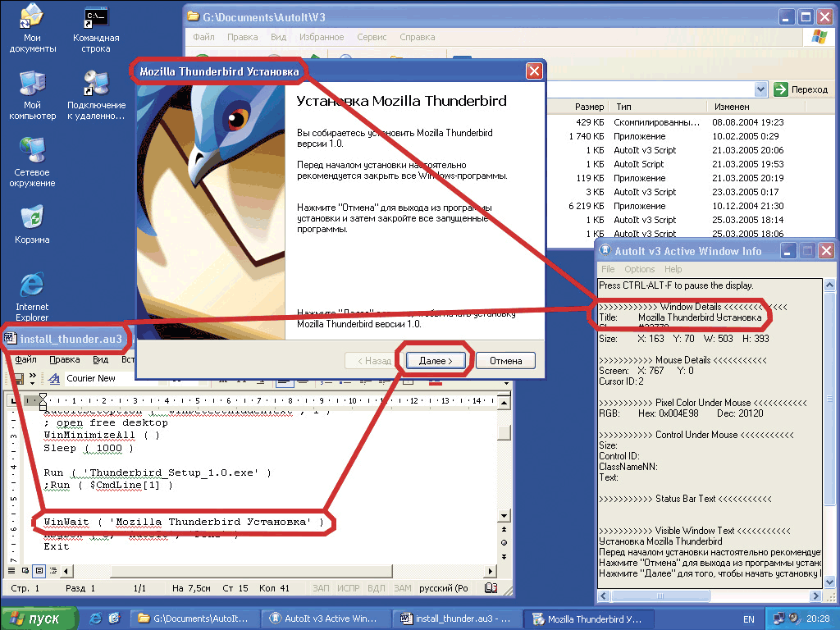Screen dimensions: 840x630
Task: Launch the Командная строка desktop shortcut
Action: (96, 29)
